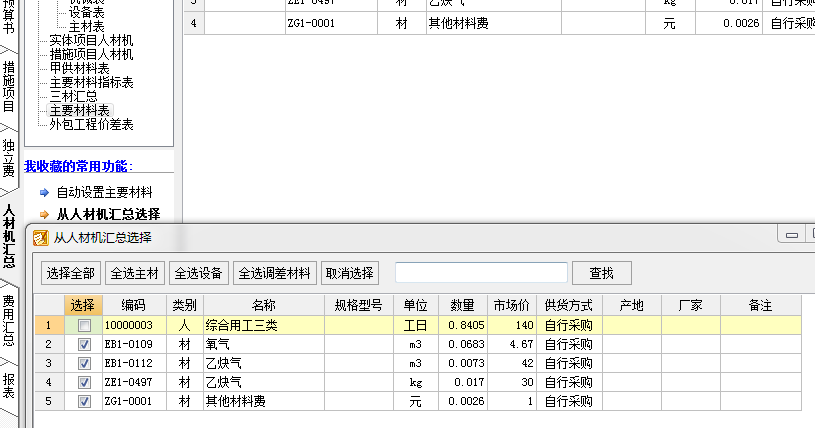This screenshot has height=428, width=815.
Task: Click the 自动设置主要材料 link
Action: tap(104, 192)
